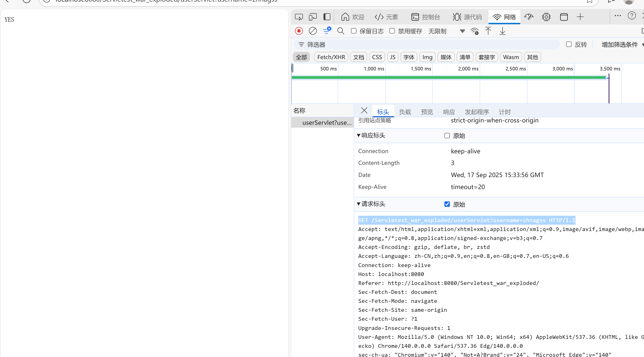
Task: Click the red load marker line
Action: (x=609, y=89)
